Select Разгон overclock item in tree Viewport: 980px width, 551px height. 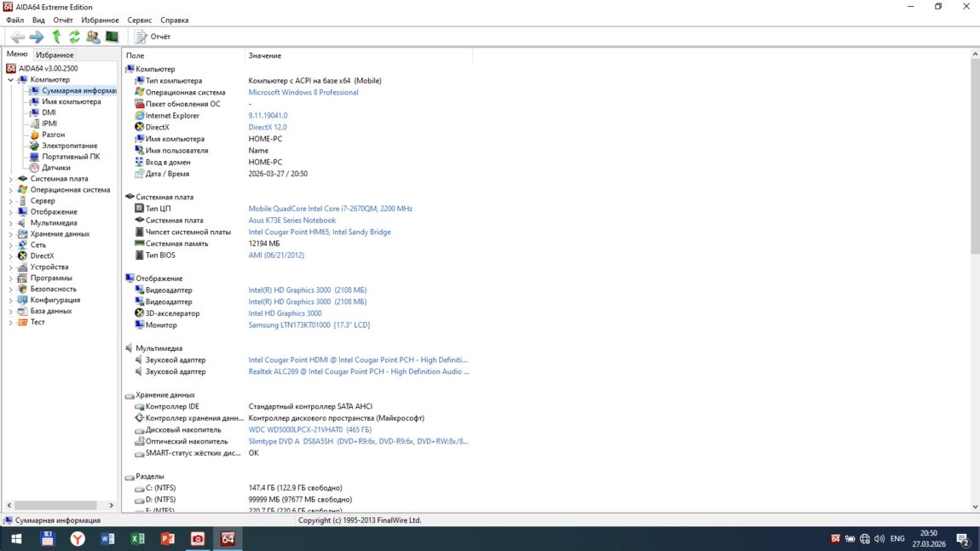pyautogui.click(x=53, y=135)
